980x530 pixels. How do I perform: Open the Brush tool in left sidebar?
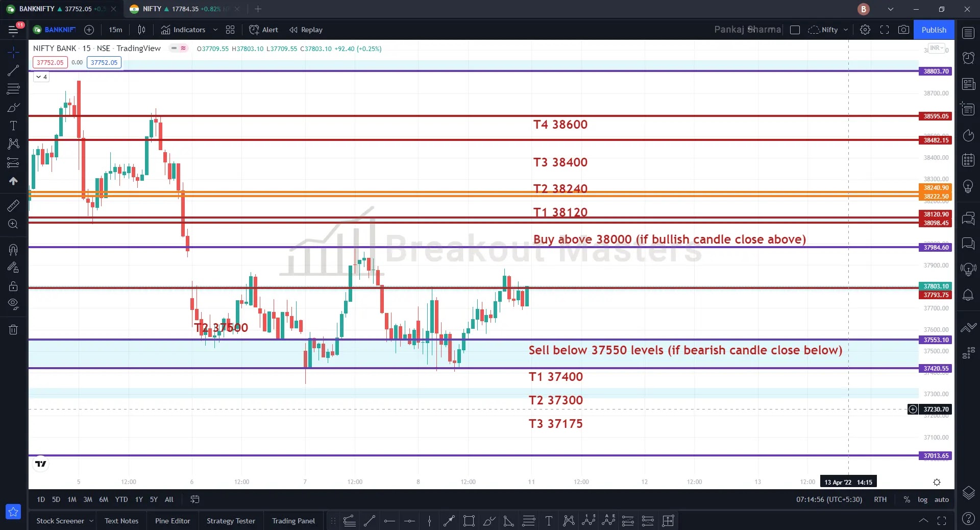(x=13, y=107)
